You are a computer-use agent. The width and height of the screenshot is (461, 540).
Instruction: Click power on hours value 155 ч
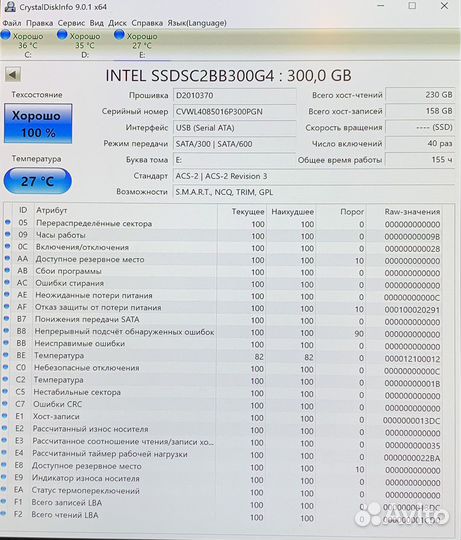click(x=420, y=159)
